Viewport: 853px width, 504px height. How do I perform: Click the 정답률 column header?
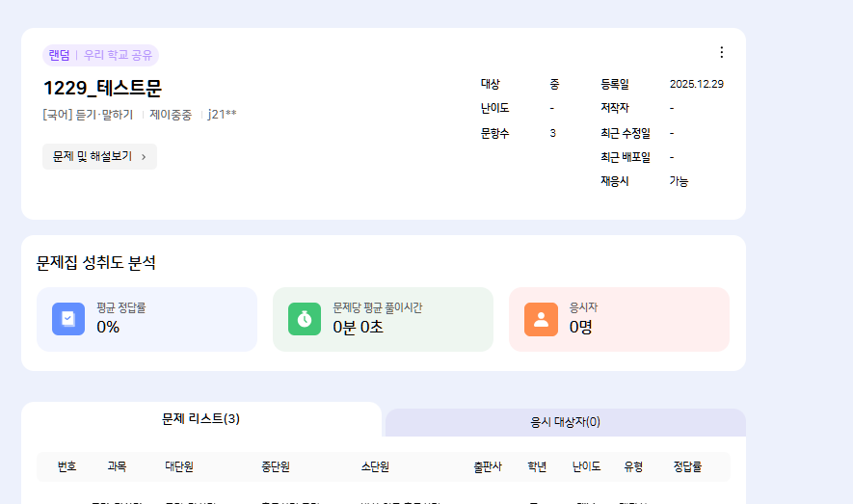click(687, 466)
